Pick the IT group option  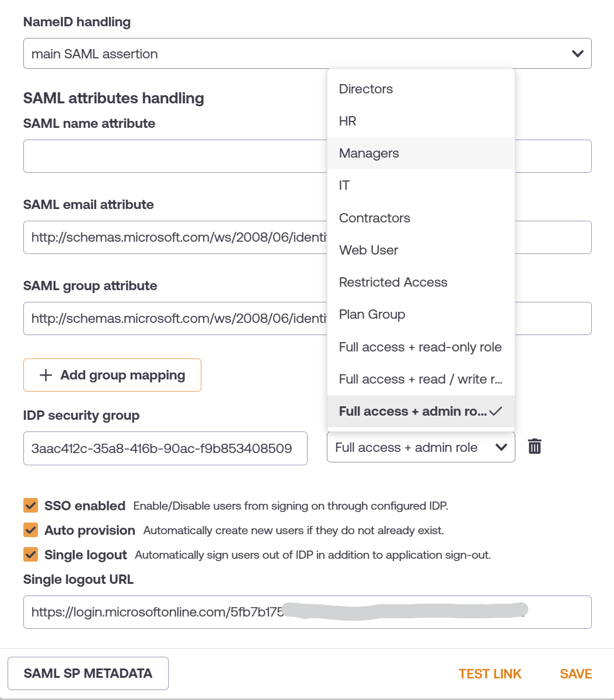(x=344, y=186)
